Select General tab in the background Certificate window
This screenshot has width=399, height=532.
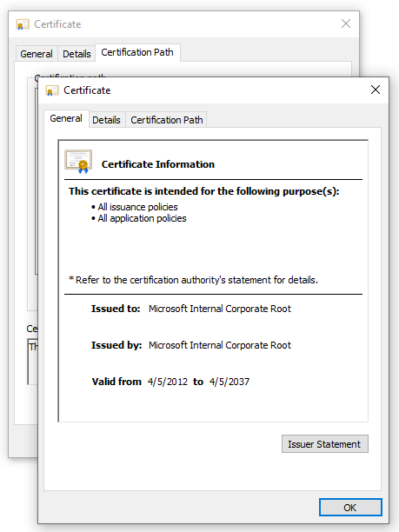coord(37,54)
